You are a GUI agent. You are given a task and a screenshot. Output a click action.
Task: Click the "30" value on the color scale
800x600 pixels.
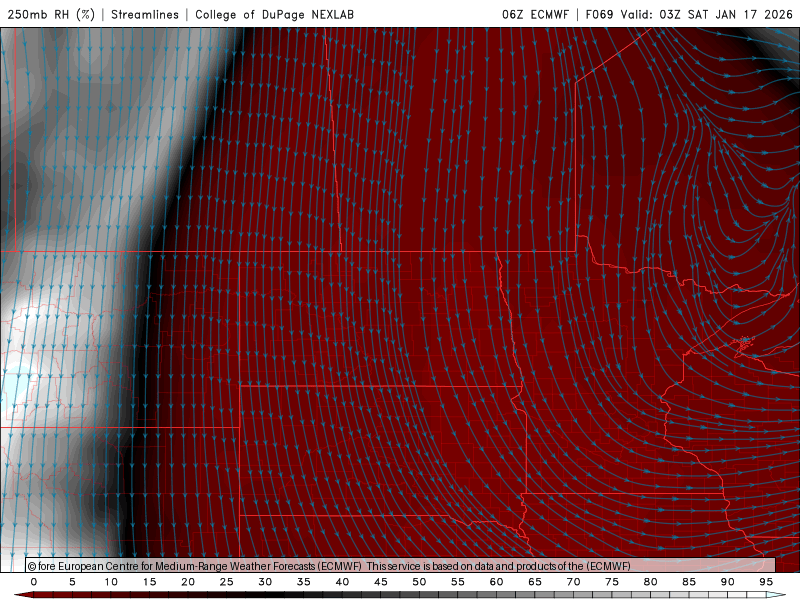click(265, 582)
